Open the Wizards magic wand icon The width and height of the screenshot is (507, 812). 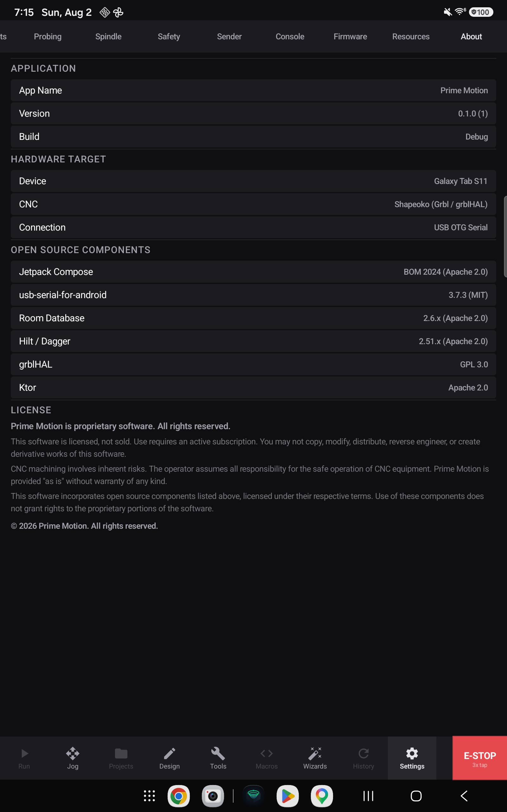(x=315, y=753)
